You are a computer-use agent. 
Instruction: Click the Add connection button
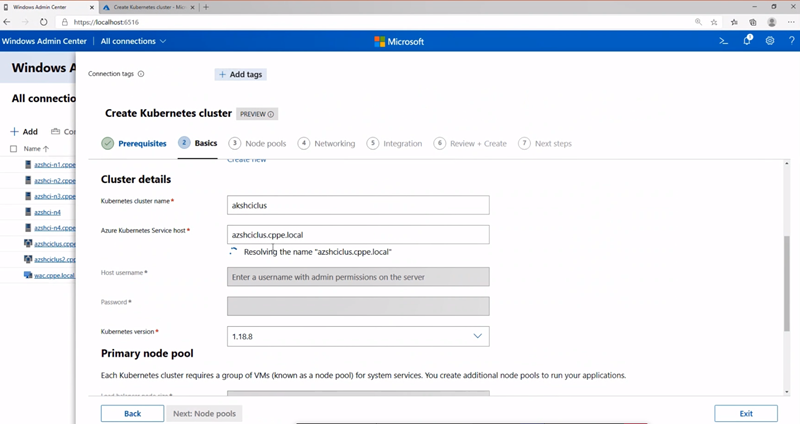[x=24, y=132]
